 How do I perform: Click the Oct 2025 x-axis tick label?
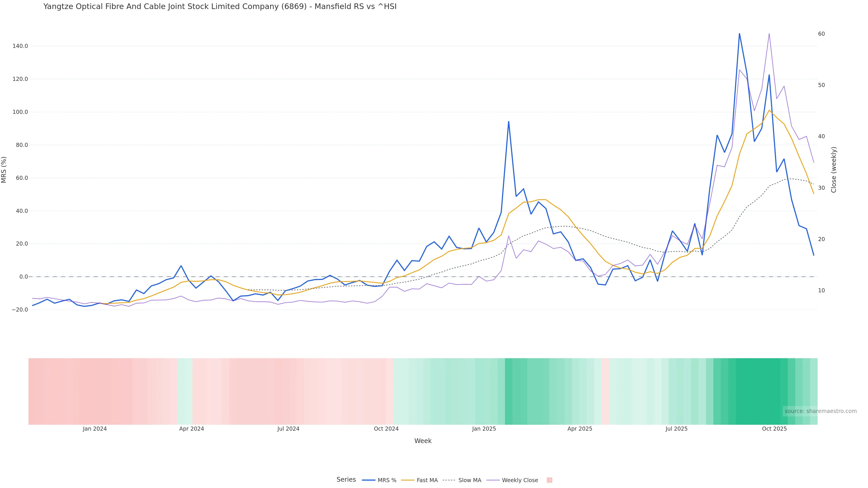[774, 429]
